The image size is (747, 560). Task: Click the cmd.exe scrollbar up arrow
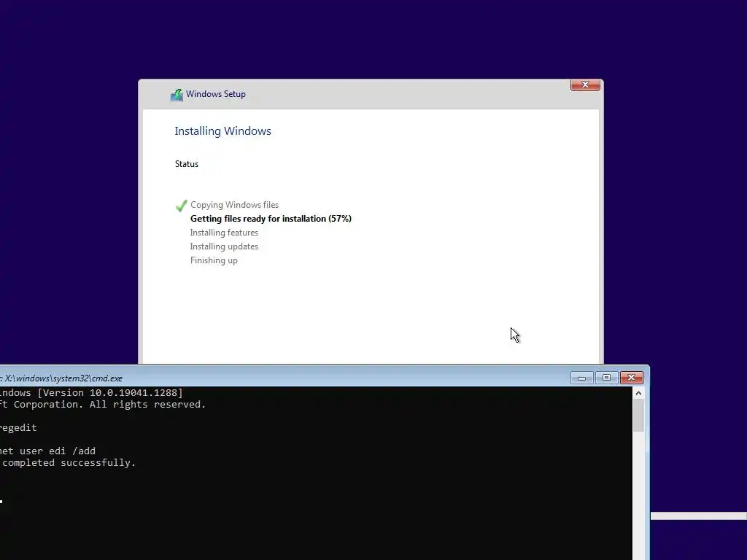(638, 393)
